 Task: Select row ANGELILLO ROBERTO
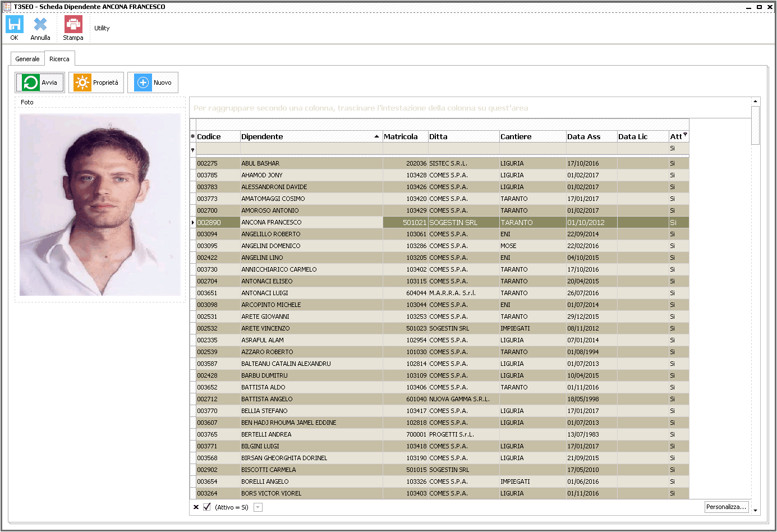pos(442,234)
